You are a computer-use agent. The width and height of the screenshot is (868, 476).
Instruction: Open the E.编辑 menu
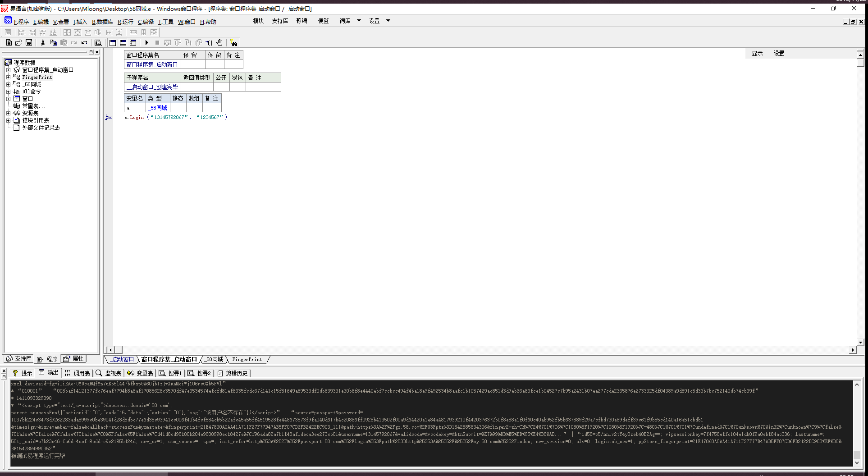pos(41,22)
